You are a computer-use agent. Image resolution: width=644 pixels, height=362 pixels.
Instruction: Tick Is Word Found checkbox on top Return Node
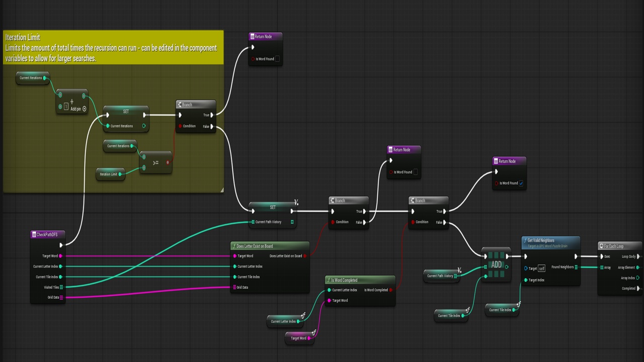click(277, 59)
